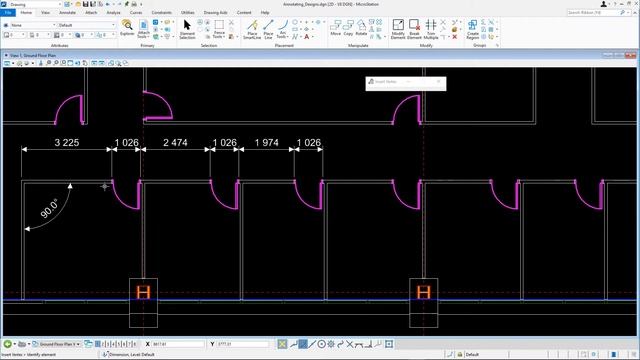
Task: Click the user account icon in title bar
Action: [604, 4]
